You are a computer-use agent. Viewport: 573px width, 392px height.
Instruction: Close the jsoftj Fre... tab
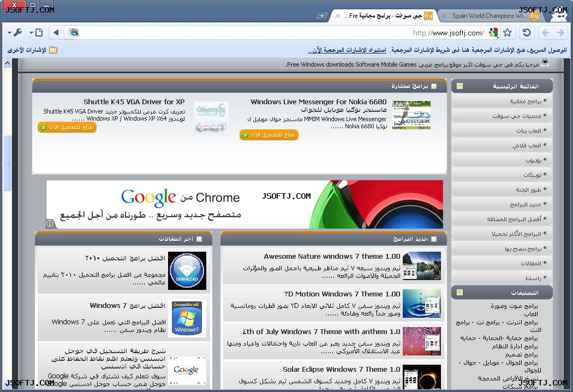pos(338,16)
